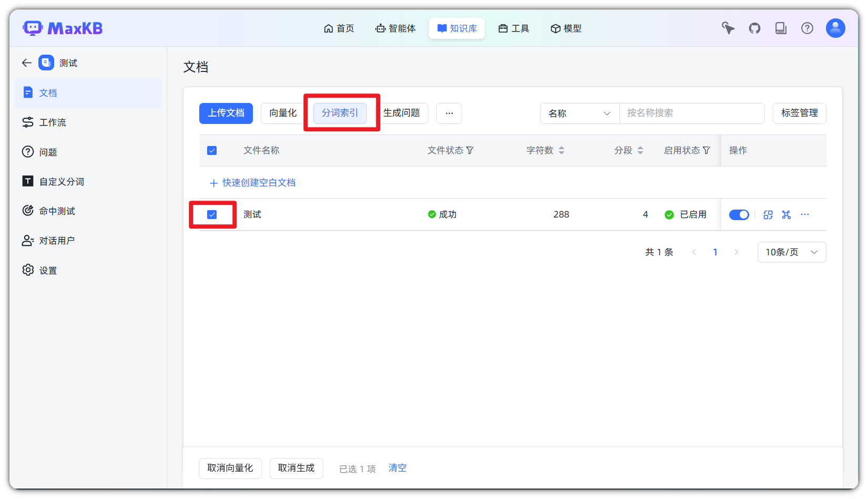Click the 测试 knowledge base icon
This screenshot has height=499, width=868.
[46, 63]
